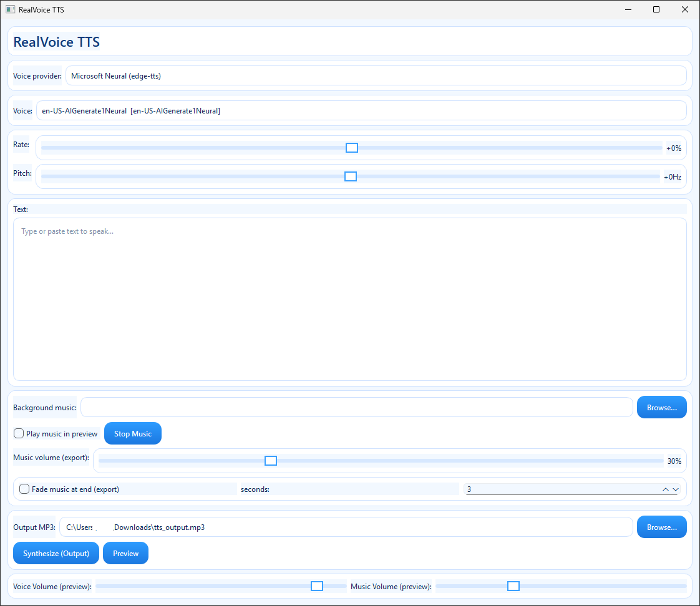The height and width of the screenshot is (606, 700).
Task: Increase fade seconds with up arrow
Action: click(x=666, y=489)
